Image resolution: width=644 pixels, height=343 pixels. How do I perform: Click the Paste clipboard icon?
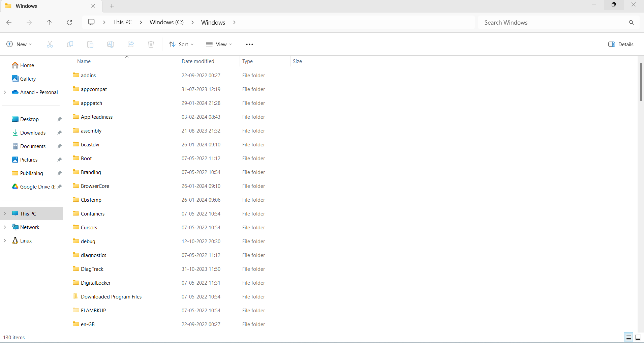(90, 44)
